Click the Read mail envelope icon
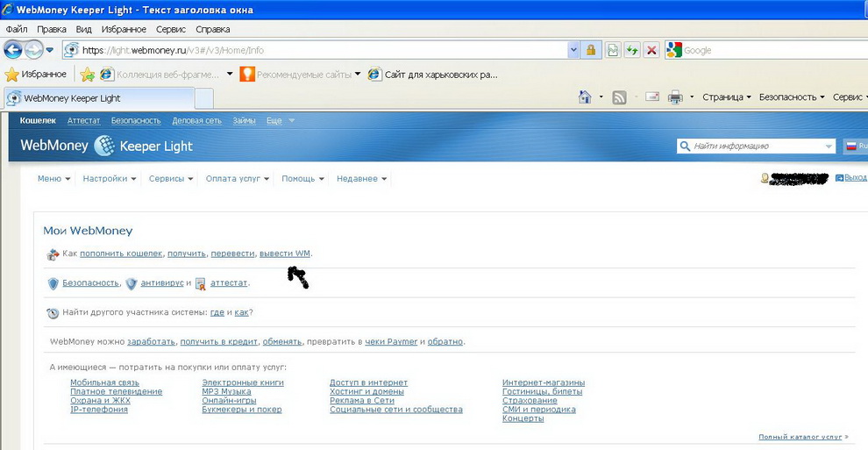 (652, 96)
